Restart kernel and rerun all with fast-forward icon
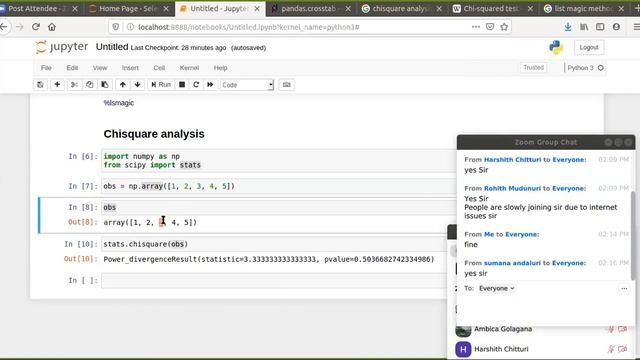The height and width of the screenshot is (360, 640). [210, 84]
